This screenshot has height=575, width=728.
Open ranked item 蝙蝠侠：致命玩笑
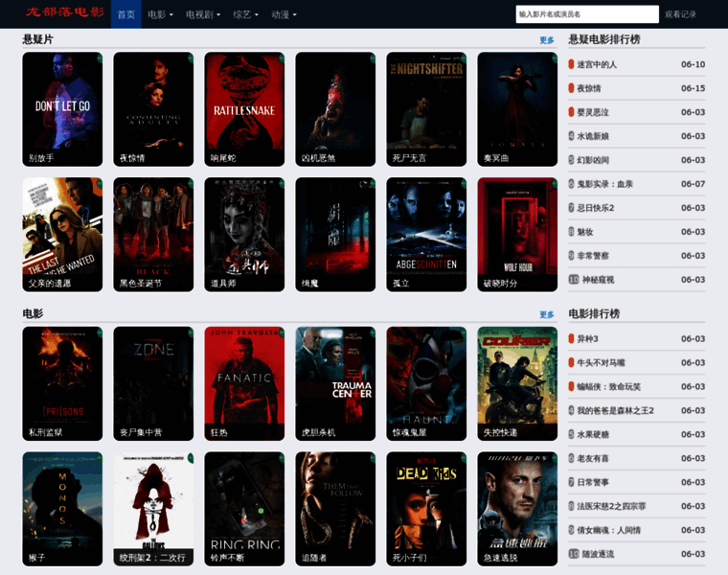pos(608,387)
